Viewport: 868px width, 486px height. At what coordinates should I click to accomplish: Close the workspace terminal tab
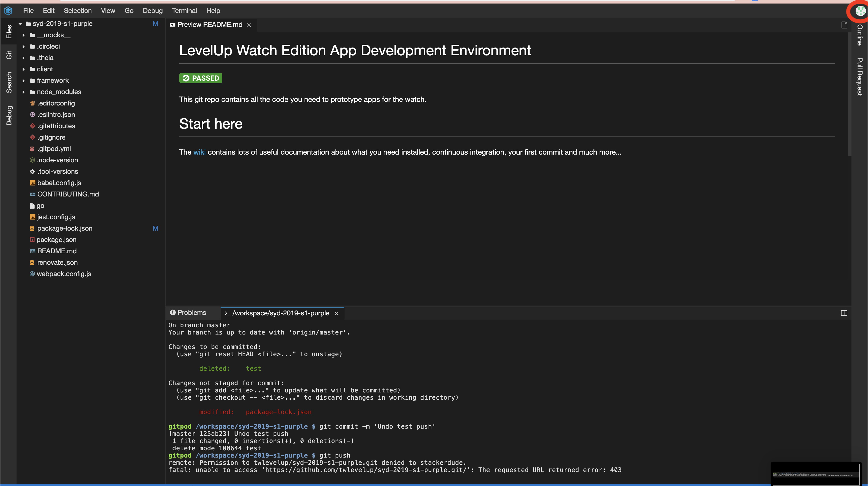336,313
